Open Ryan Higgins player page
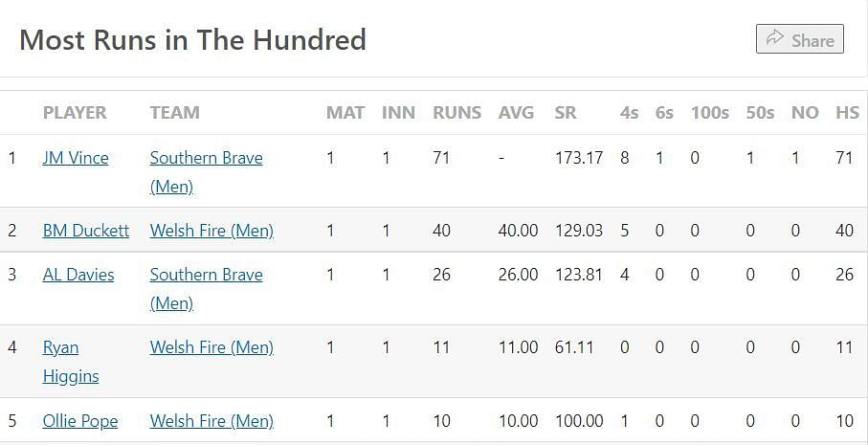868x445 pixels. pyautogui.click(x=70, y=362)
